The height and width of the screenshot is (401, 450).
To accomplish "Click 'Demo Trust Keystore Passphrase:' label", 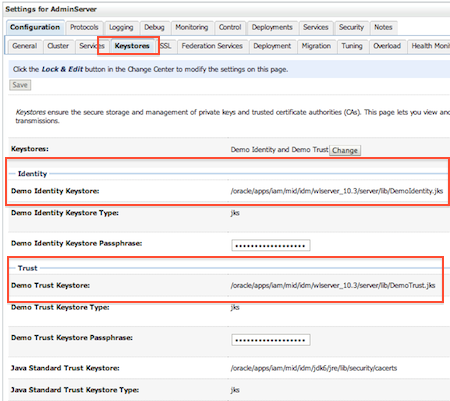I will point(72,338).
